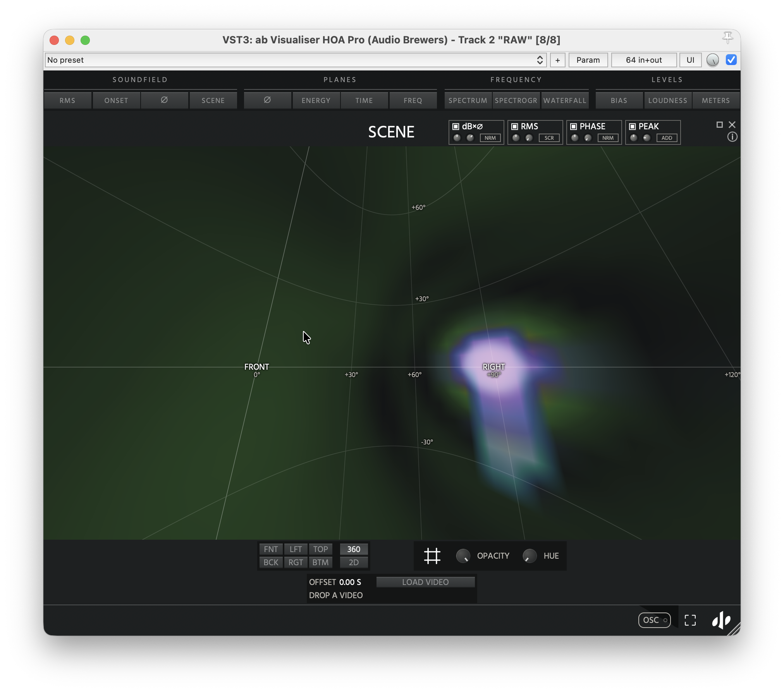This screenshot has height=693, width=784.
Task: Click the Param button
Action: pos(588,60)
